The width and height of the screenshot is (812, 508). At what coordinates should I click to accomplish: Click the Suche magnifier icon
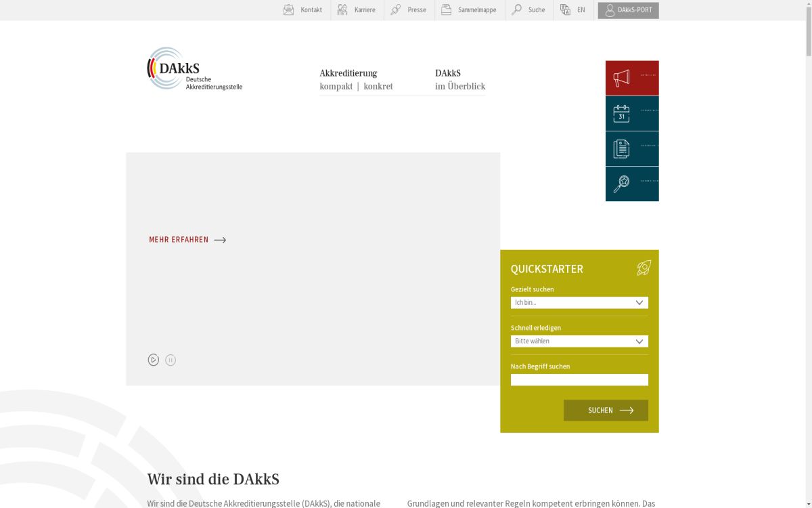(x=515, y=9)
